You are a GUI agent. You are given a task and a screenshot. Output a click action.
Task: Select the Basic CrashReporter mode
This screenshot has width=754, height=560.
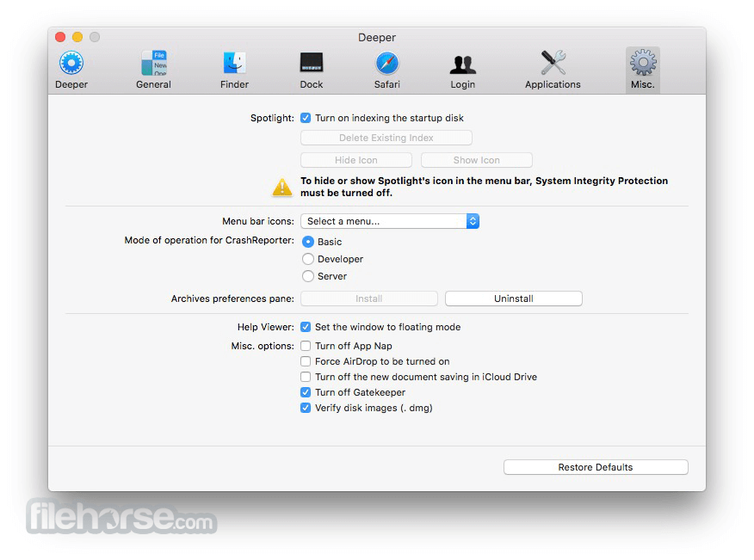tap(308, 242)
